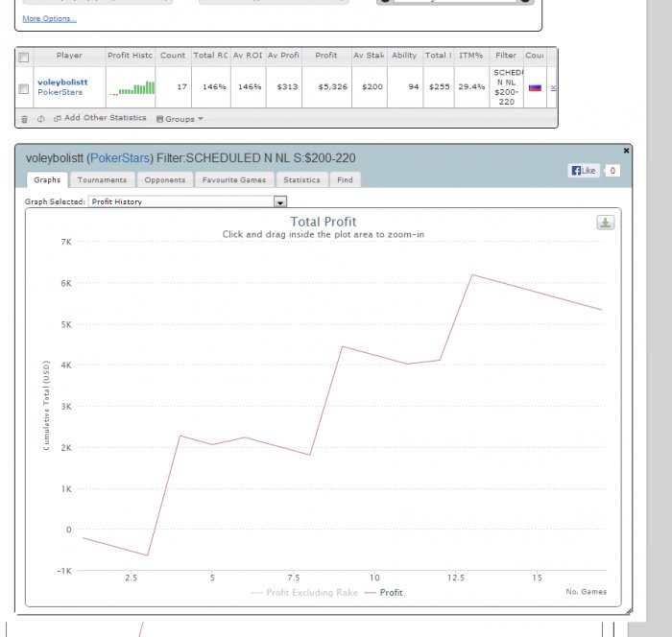Click the resize grip at graph panel corner
Viewport: 672px width, 637px height.
click(628, 611)
